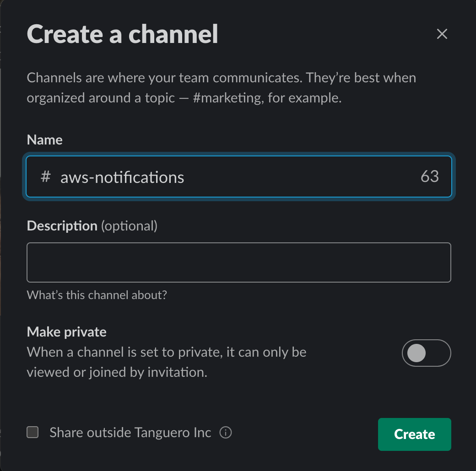The image size is (476, 471).
Task: Click the hash symbol in Name field
Action: click(x=45, y=177)
